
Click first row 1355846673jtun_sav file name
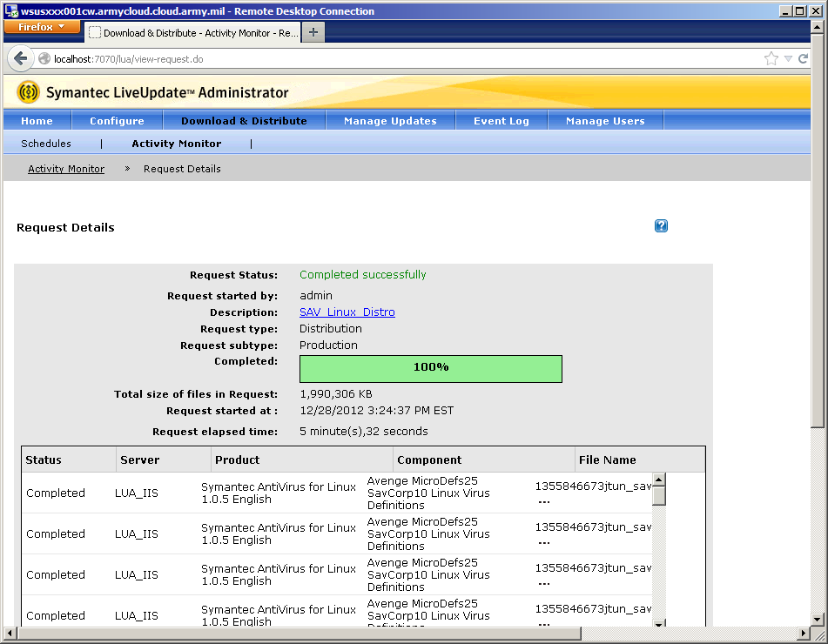(593, 486)
